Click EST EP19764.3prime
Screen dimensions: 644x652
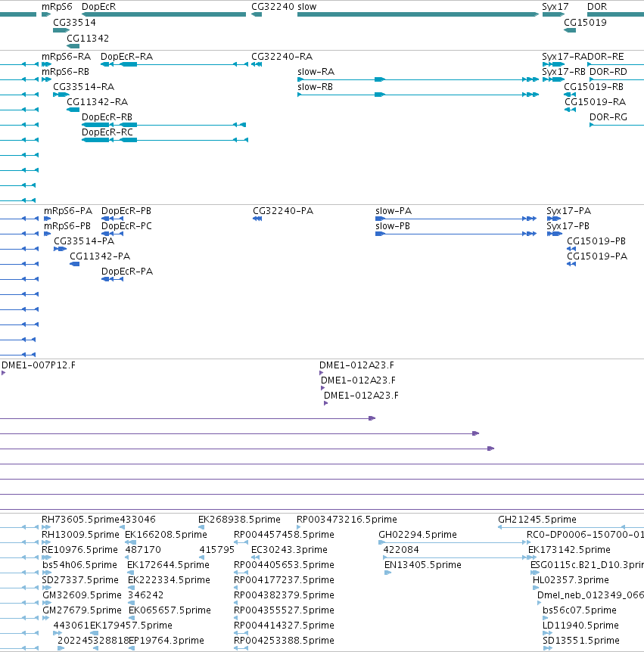coord(166,641)
